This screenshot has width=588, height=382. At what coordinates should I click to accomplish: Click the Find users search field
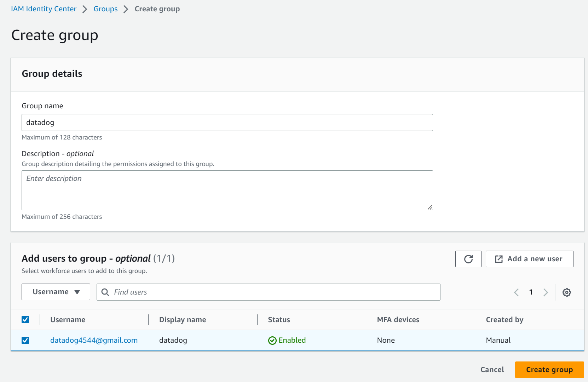(269, 292)
